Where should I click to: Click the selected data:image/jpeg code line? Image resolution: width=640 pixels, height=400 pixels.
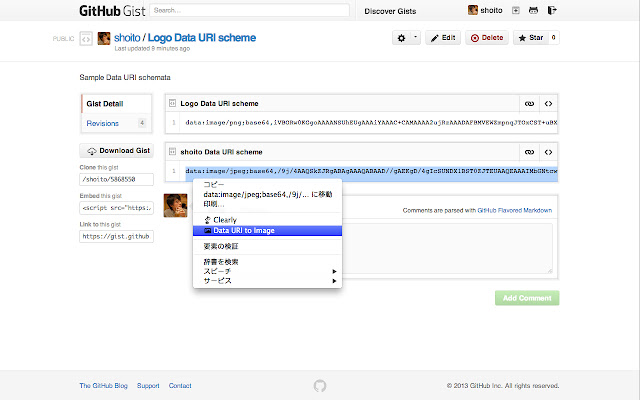tap(371, 171)
